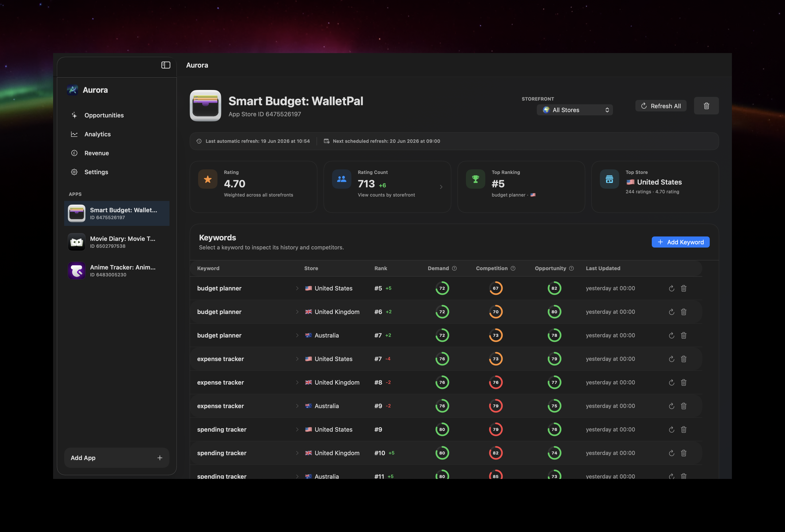Expand budget planner United States row chevron

pos(297,288)
